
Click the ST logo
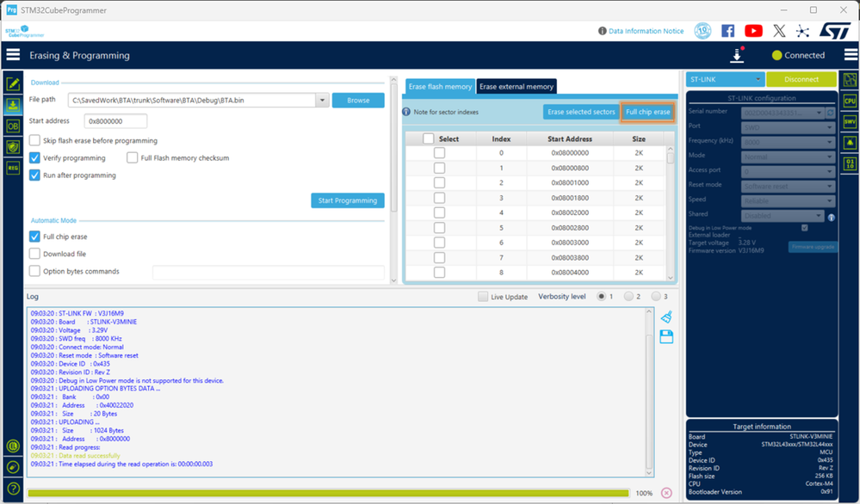click(x=835, y=31)
